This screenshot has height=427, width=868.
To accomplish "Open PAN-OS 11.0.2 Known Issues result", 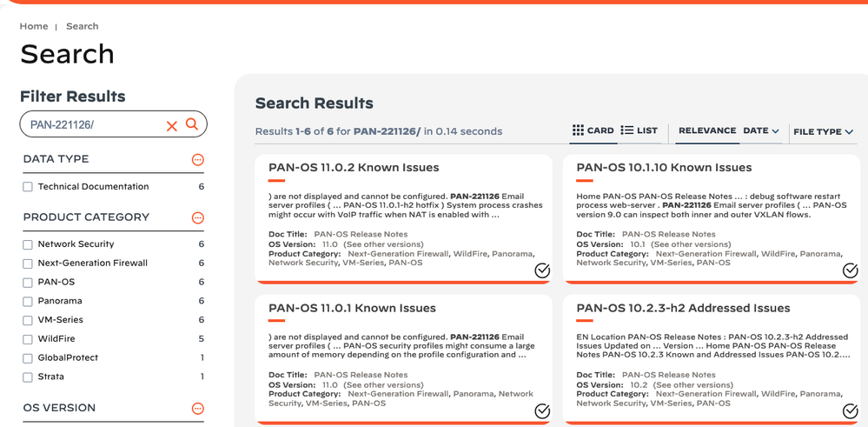I will [353, 167].
